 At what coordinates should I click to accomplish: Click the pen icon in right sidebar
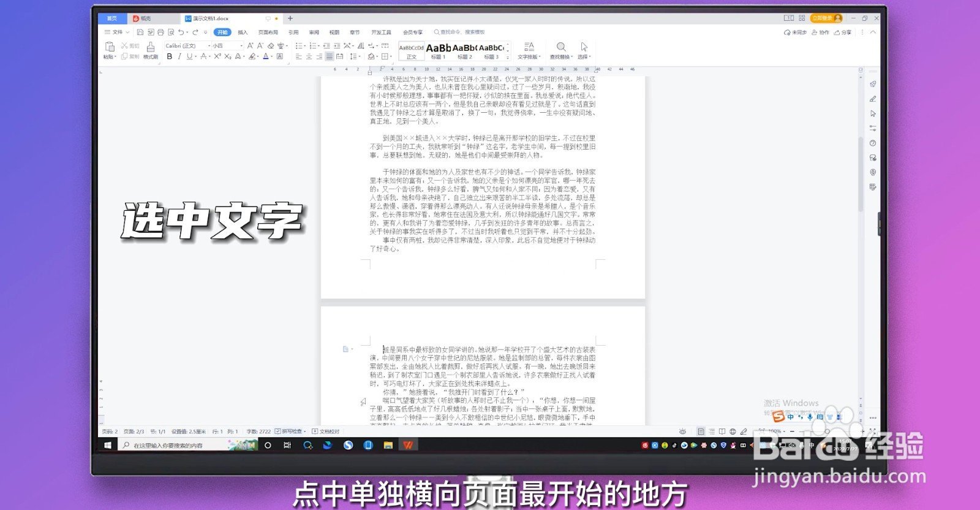873,99
